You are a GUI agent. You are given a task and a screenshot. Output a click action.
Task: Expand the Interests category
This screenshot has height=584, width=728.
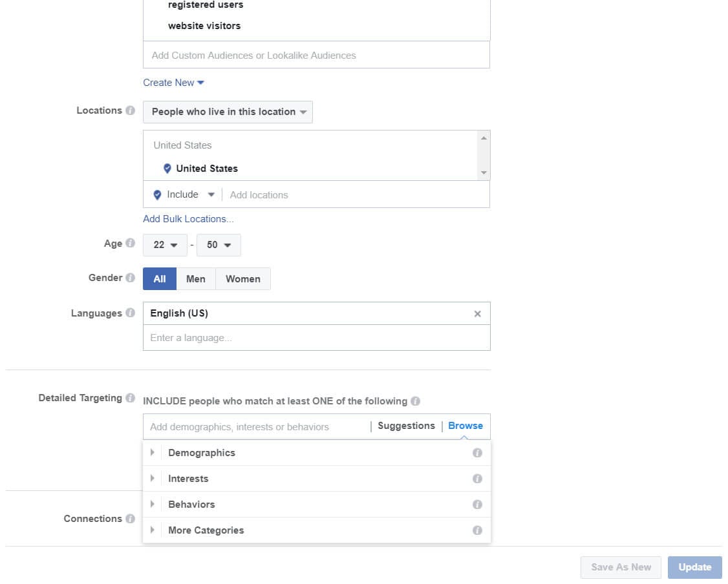click(153, 478)
